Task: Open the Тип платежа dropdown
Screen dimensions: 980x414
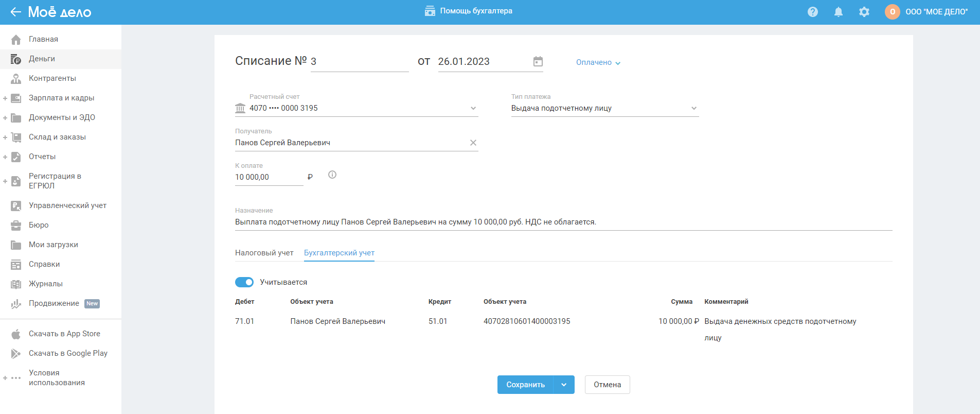Action: (693, 108)
